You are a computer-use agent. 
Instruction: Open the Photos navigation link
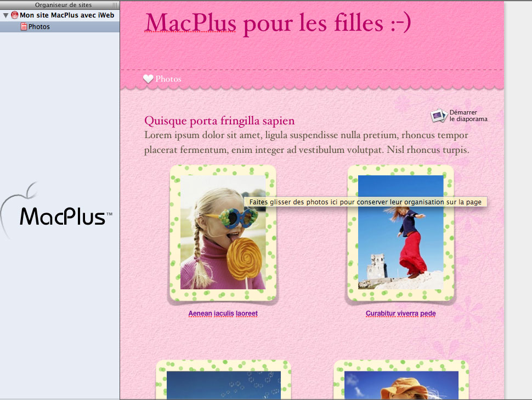point(168,79)
